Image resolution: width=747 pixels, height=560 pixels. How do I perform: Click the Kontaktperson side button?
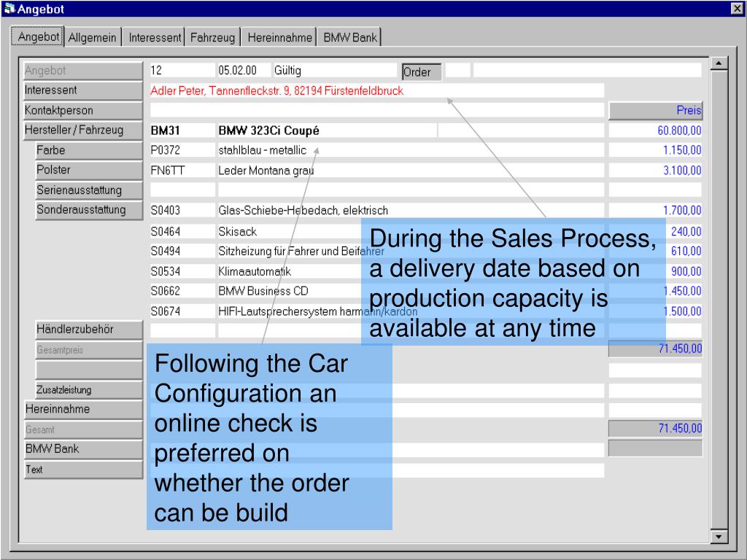point(83,111)
